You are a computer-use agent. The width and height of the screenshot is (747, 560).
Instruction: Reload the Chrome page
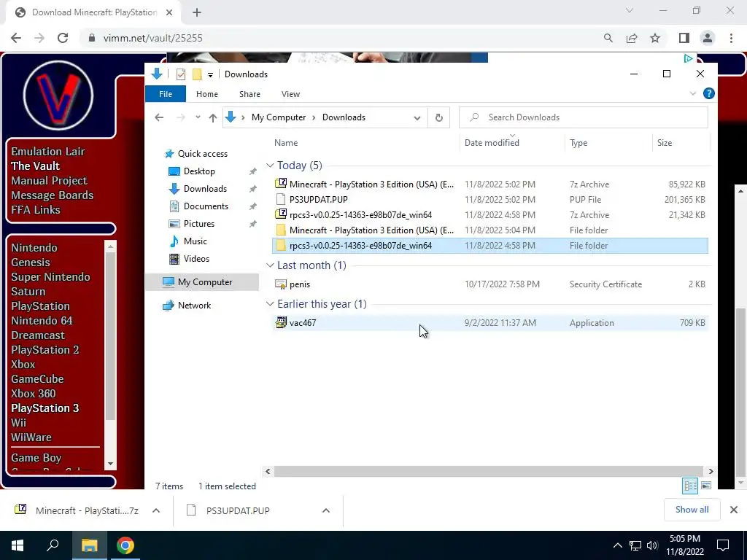coord(63,38)
